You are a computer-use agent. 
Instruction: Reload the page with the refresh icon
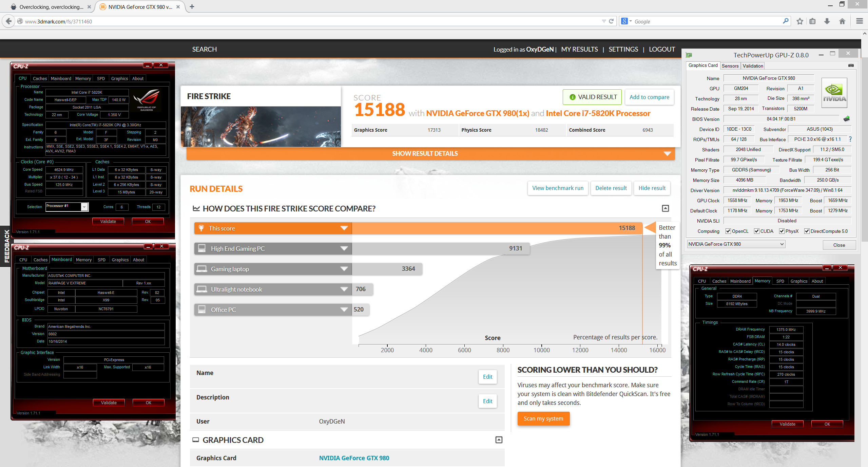[x=611, y=21]
